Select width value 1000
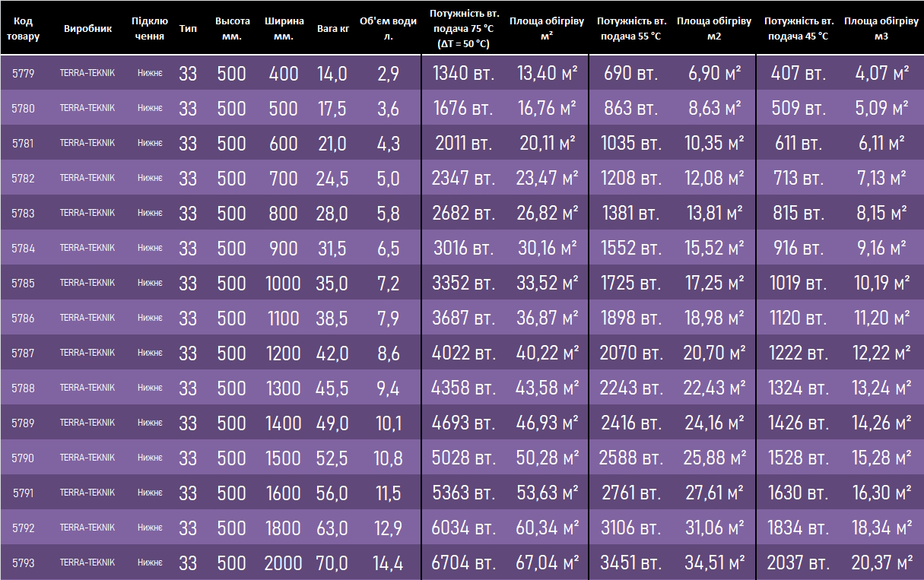 (x=284, y=284)
